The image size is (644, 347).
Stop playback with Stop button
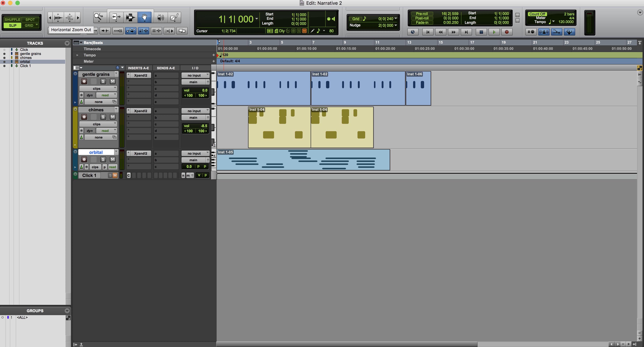(x=481, y=32)
